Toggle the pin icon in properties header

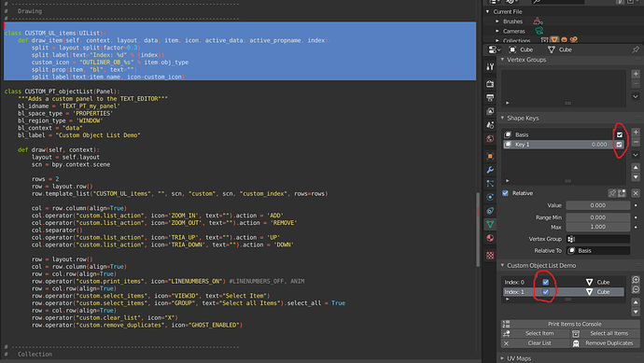[x=636, y=49]
